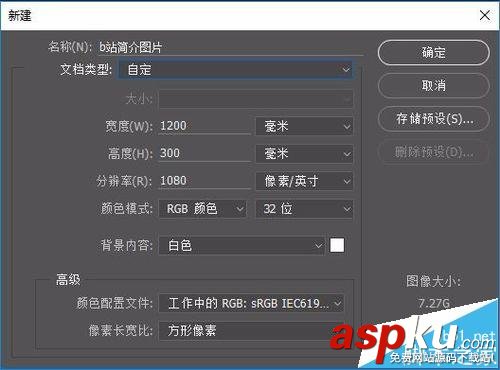
Task: Open 像素长宽比 dropdown showing 方形像素
Action: click(251, 331)
